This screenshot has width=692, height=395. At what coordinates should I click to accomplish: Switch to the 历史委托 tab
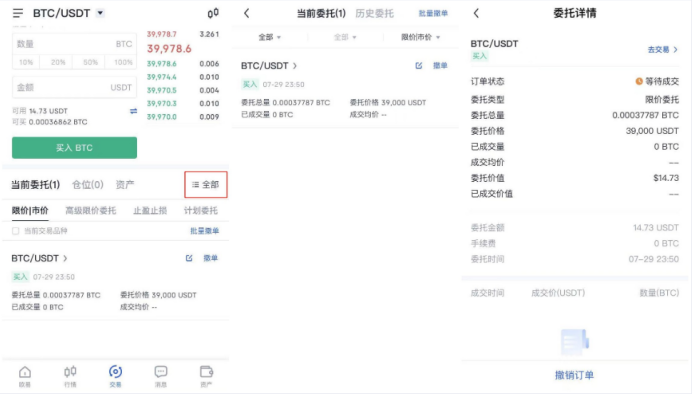[375, 14]
